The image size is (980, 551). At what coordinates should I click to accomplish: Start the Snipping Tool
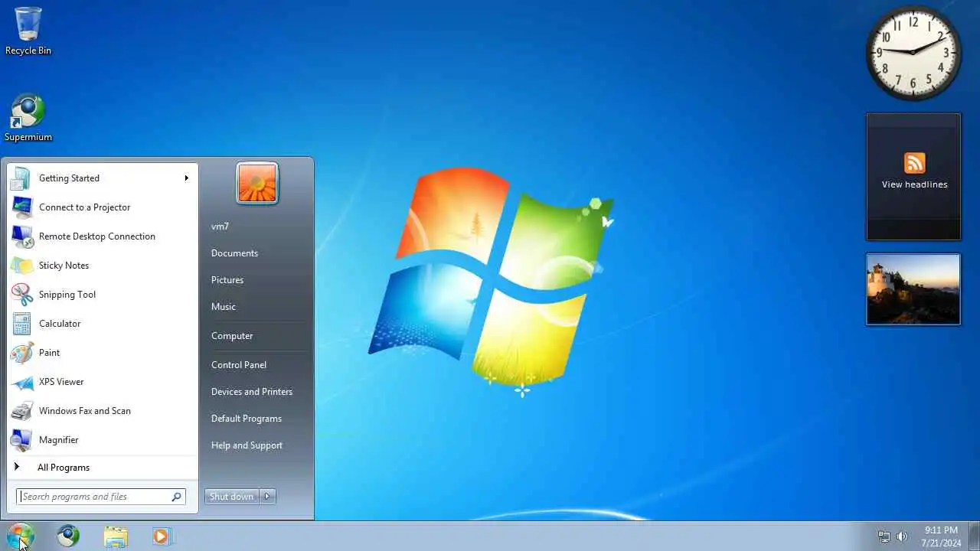pos(103,295)
